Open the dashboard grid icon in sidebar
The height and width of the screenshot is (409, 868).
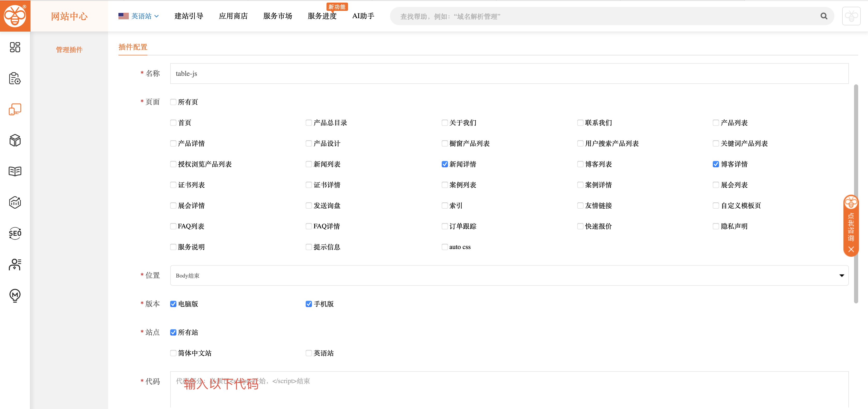(x=15, y=47)
